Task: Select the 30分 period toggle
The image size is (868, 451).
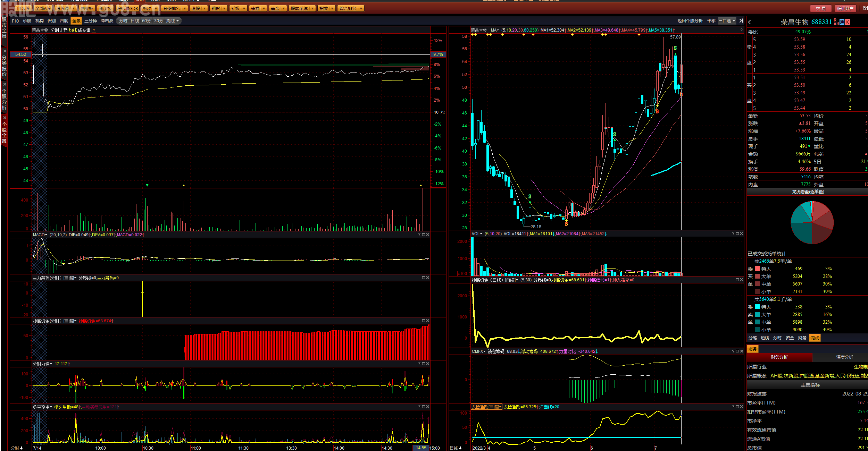Action: [x=159, y=21]
